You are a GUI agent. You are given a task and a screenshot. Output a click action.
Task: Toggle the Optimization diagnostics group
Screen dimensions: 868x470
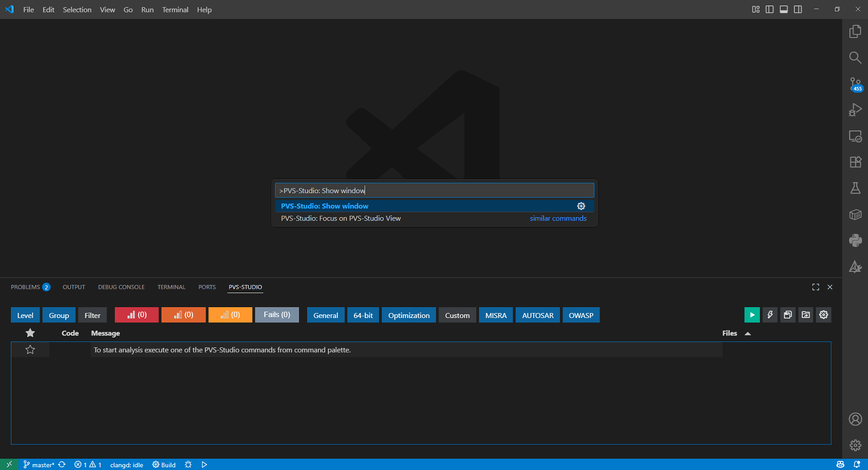point(409,315)
